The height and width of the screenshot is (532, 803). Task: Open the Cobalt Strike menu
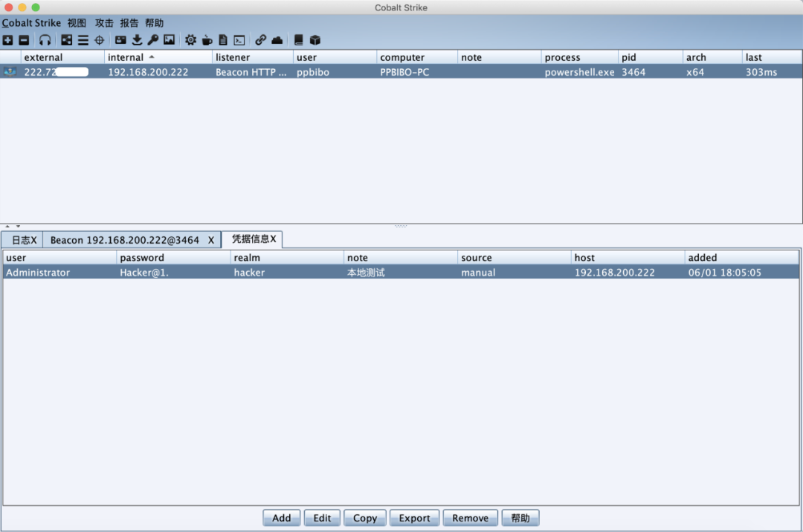tap(31, 23)
